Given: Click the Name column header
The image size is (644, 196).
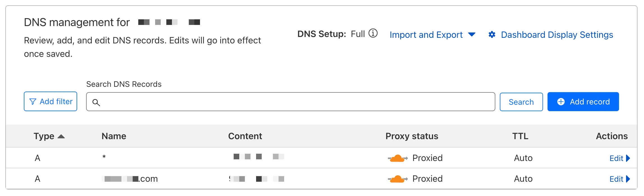Looking at the screenshot, I should (x=114, y=136).
